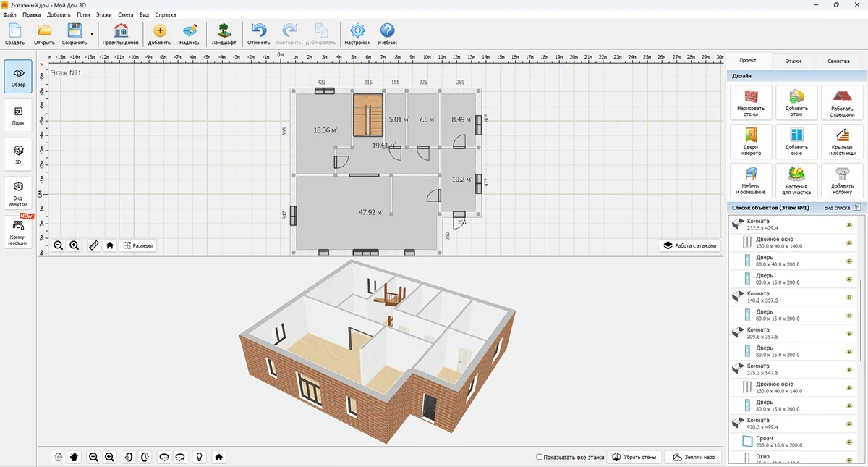
Task: Switch to the Свойства tab
Action: (838, 61)
